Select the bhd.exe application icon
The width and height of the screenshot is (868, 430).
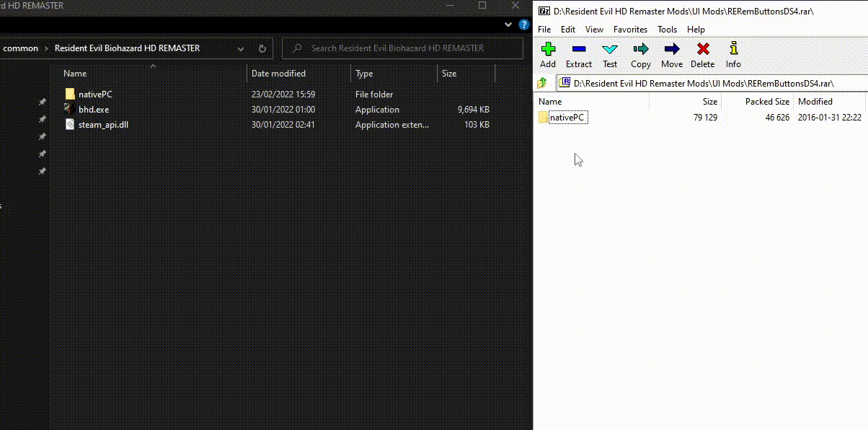[69, 109]
